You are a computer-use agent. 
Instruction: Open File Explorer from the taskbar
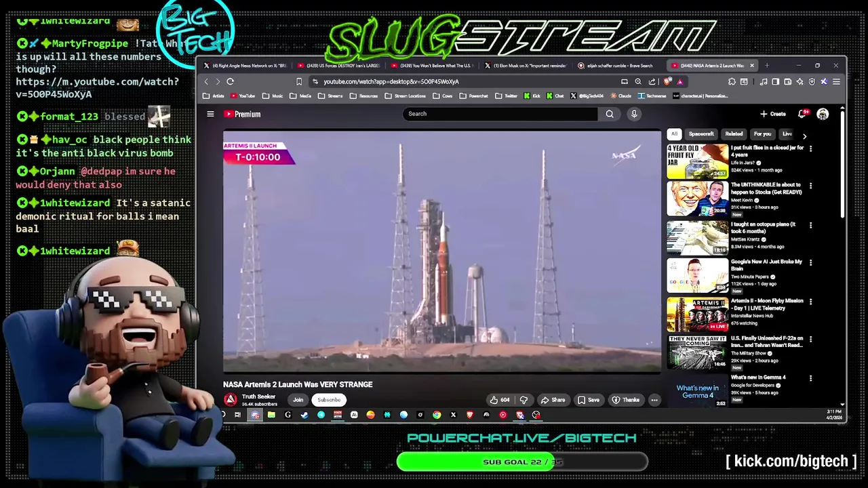tap(271, 415)
